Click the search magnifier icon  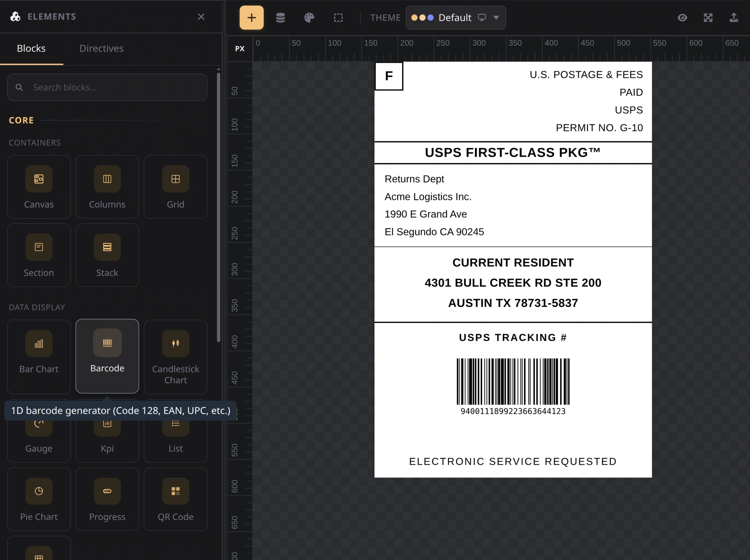(19, 87)
